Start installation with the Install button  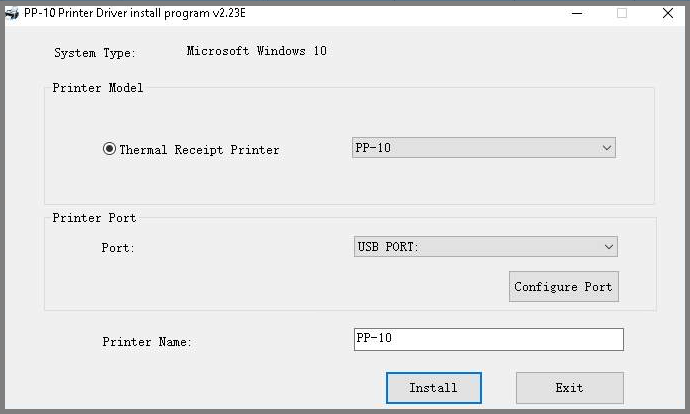434,387
